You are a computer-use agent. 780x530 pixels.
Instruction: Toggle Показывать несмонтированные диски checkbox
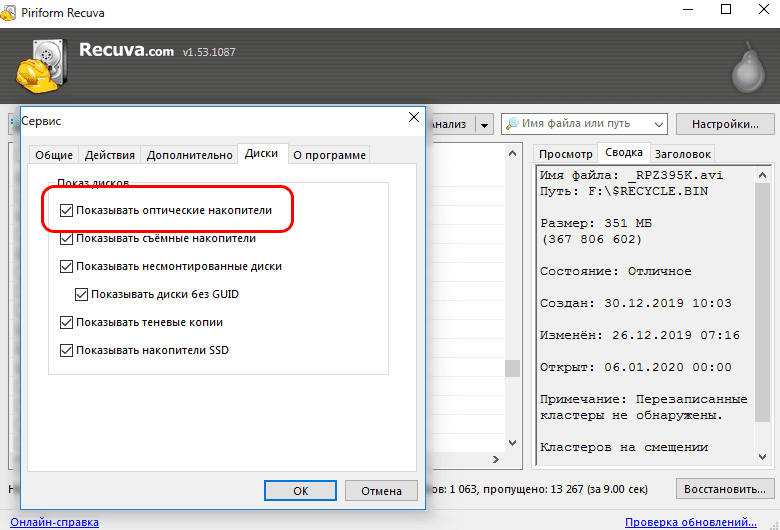click(66, 266)
